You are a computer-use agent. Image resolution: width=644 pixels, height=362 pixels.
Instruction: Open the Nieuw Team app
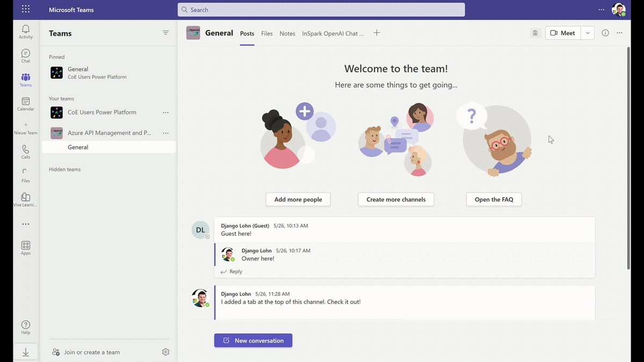point(26,128)
